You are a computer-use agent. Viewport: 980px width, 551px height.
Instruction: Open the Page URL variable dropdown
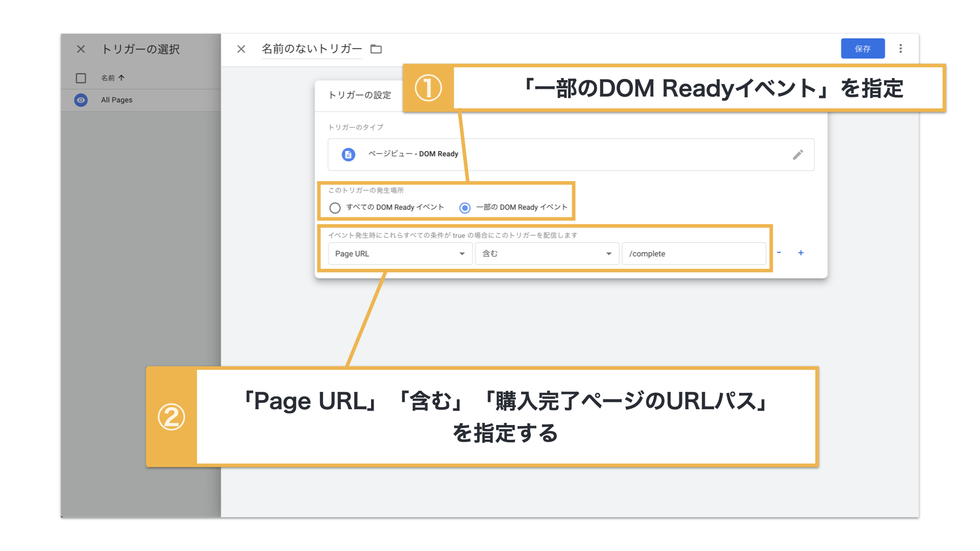[400, 254]
